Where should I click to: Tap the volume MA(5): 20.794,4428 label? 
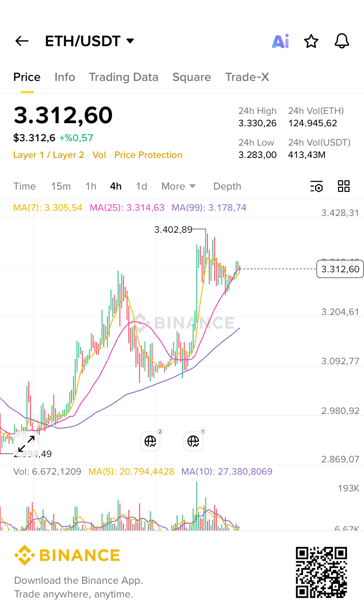(x=131, y=472)
